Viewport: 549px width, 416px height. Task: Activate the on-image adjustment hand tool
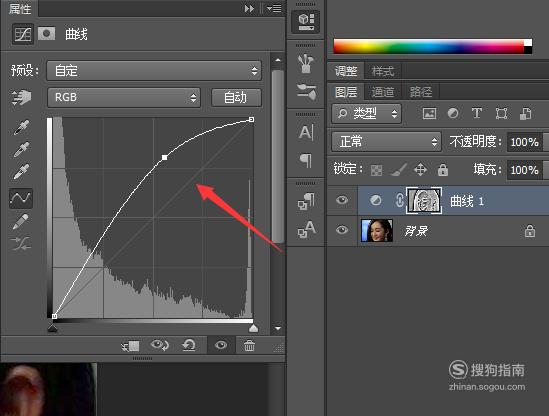coord(21,97)
